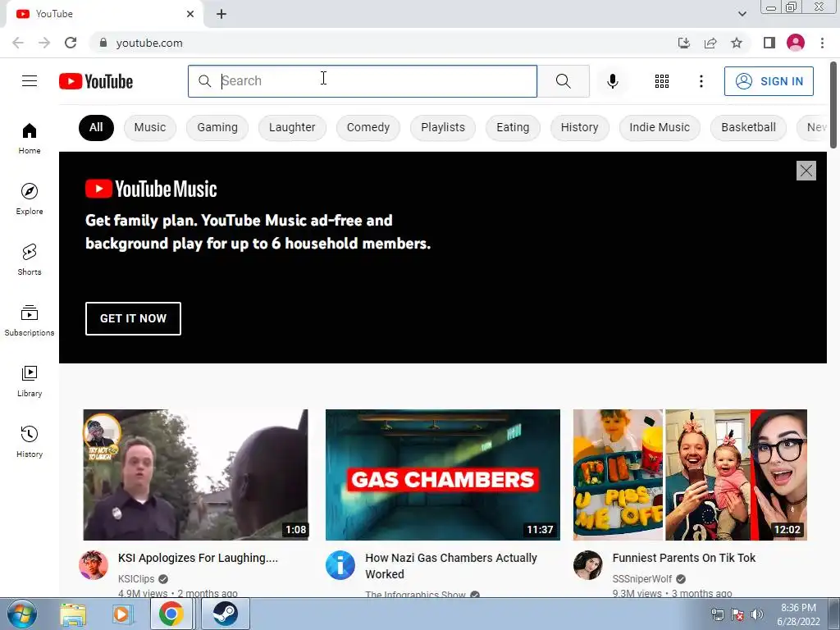Open a new browser tab

(x=221, y=14)
